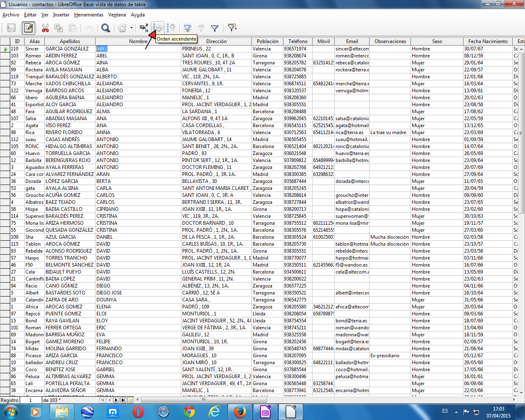
Task: Click the vertical scrollbar thumb
Action: click(521, 133)
